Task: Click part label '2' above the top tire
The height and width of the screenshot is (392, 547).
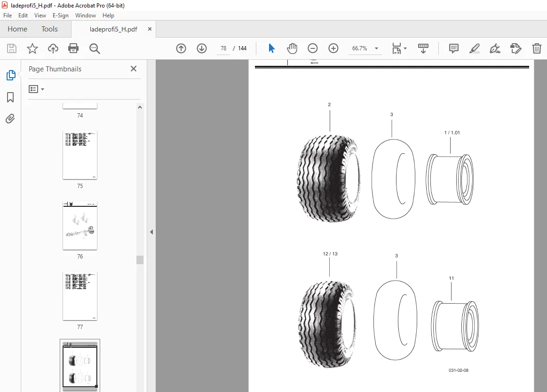Action: [329, 104]
